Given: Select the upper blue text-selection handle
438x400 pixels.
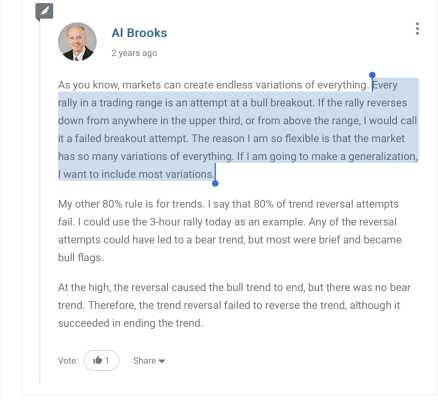Looking at the screenshot, I should pyautogui.click(x=372, y=75).
